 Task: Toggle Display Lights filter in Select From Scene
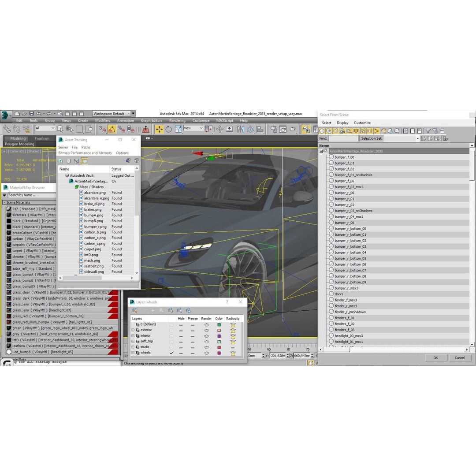(x=335, y=131)
